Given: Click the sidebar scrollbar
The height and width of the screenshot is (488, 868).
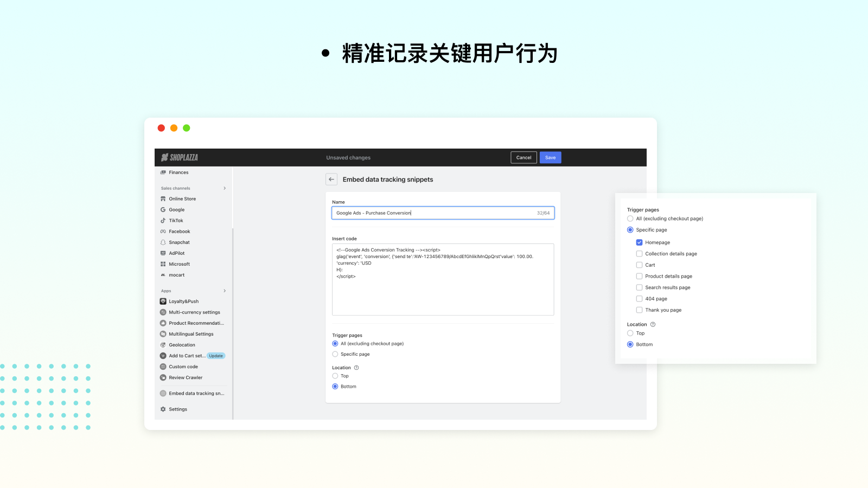Looking at the screenshot, I should click(x=233, y=324).
